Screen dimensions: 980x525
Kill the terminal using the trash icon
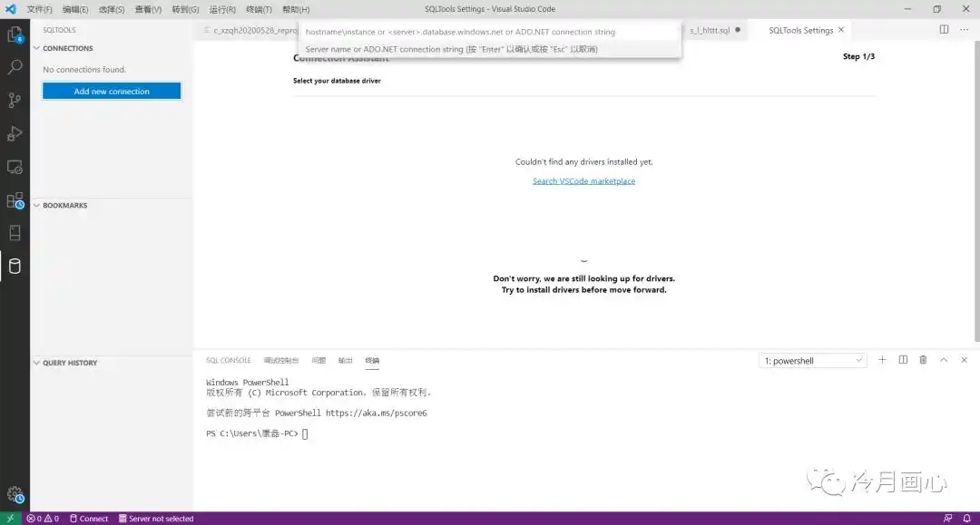tap(922, 360)
